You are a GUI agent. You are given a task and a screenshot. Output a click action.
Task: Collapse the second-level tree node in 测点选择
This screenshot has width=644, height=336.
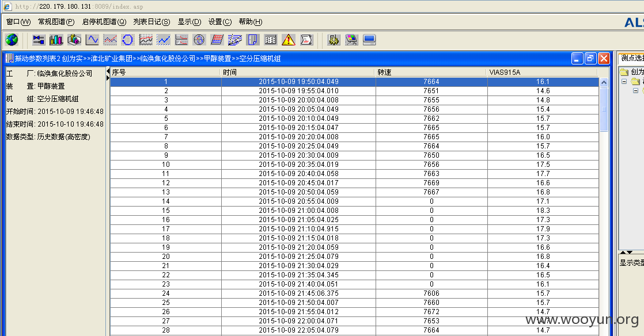click(624, 81)
